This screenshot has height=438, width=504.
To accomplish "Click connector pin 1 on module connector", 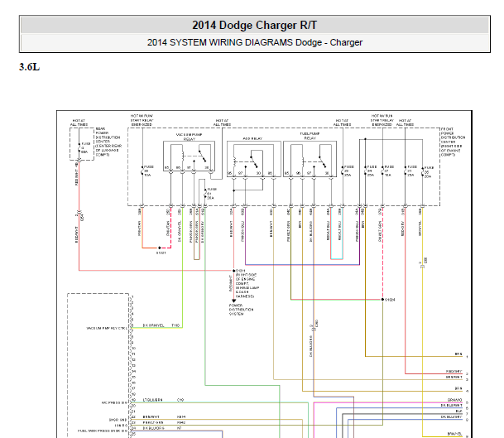I will (132, 296).
